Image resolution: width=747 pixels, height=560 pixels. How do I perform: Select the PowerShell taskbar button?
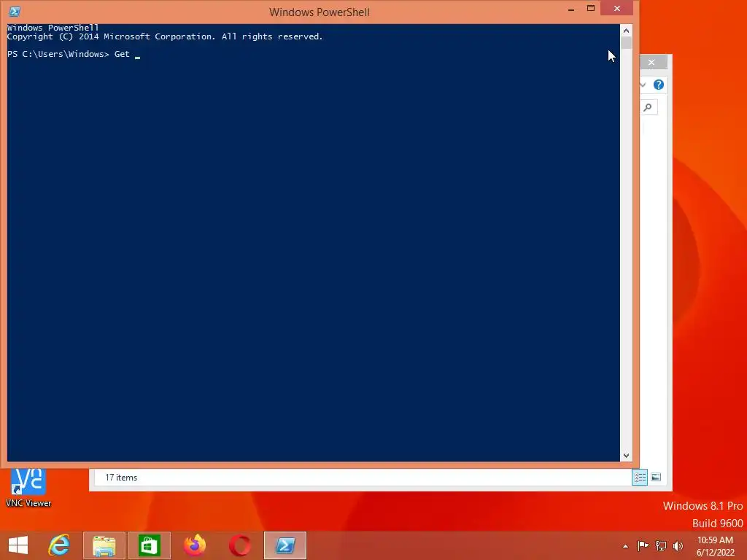click(x=285, y=545)
